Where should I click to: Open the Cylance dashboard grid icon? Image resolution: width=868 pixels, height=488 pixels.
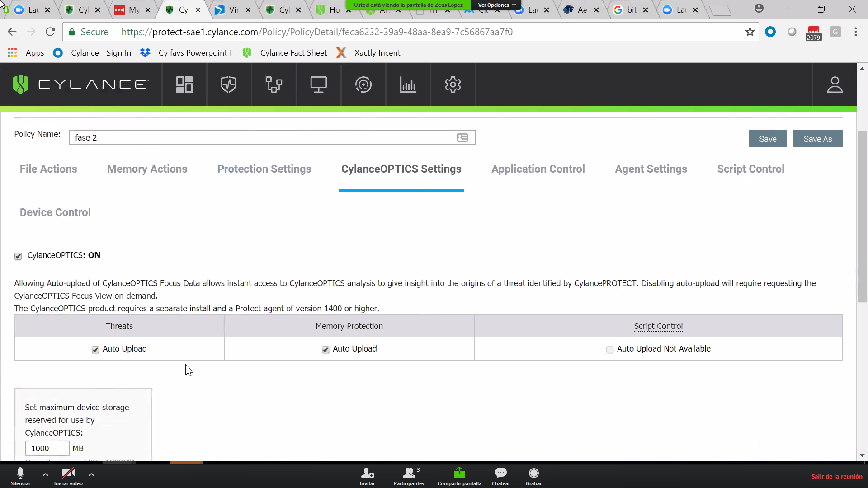[184, 84]
